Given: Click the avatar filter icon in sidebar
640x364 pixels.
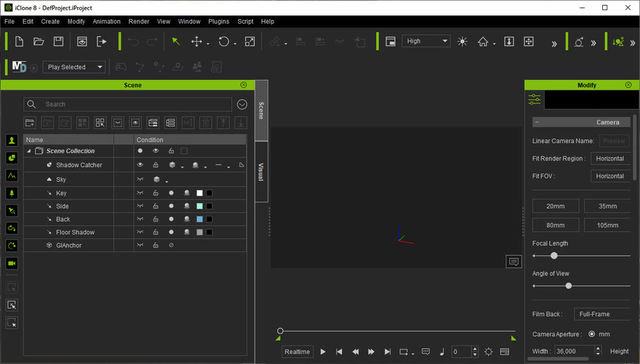Looking at the screenshot, I should 12,140.
